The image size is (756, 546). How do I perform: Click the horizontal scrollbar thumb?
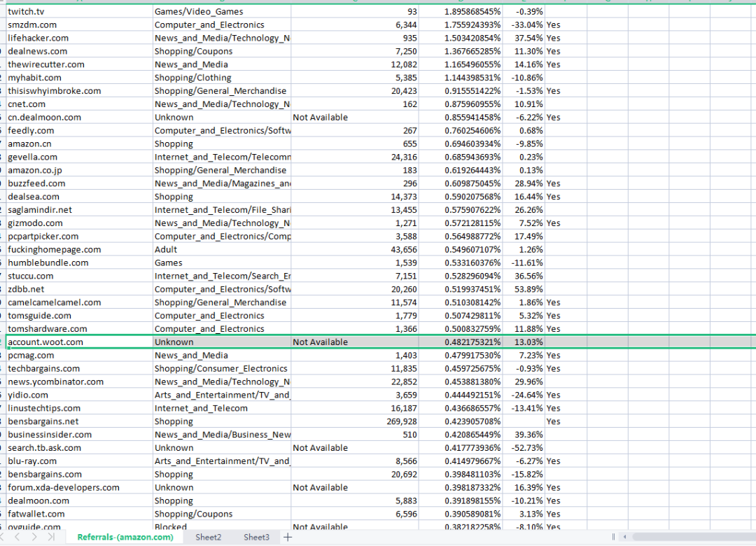(x=694, y=536)
